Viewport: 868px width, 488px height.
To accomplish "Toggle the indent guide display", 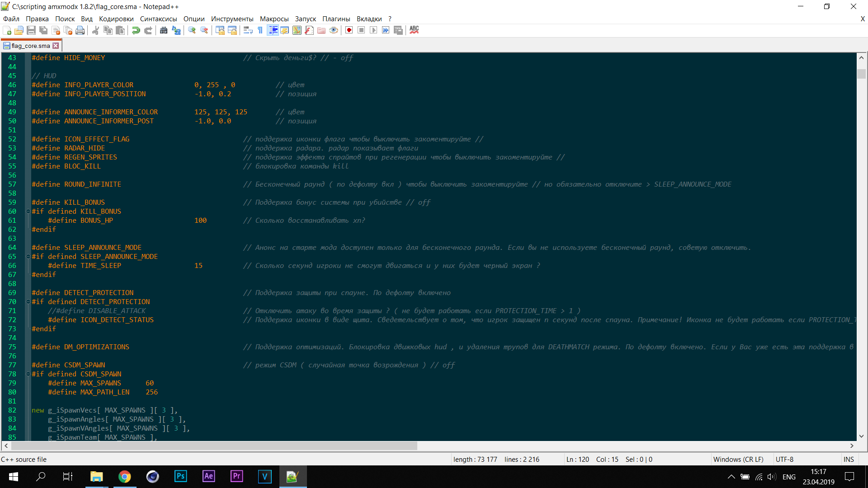I will (273, 30).
